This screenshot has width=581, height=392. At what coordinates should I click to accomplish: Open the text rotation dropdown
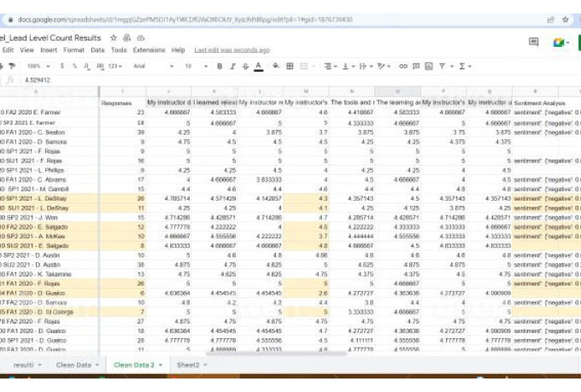(x=383, y=66)
